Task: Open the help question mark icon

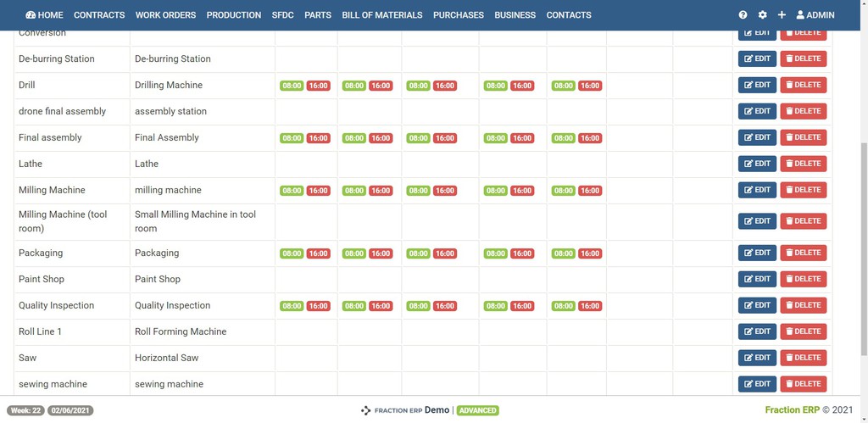Action: point(743,15)
